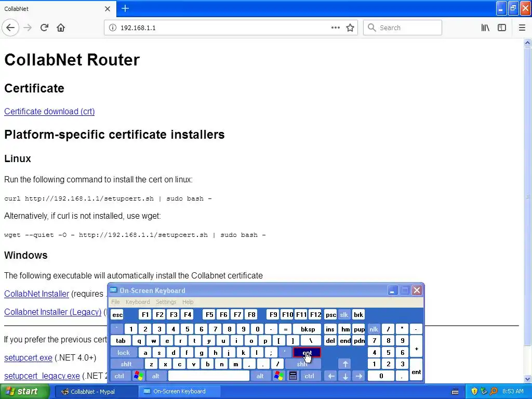Click the esc key on keyboard
Image resolution: width=532 pixels, height=399 pixels.
(x=117, y=315)
